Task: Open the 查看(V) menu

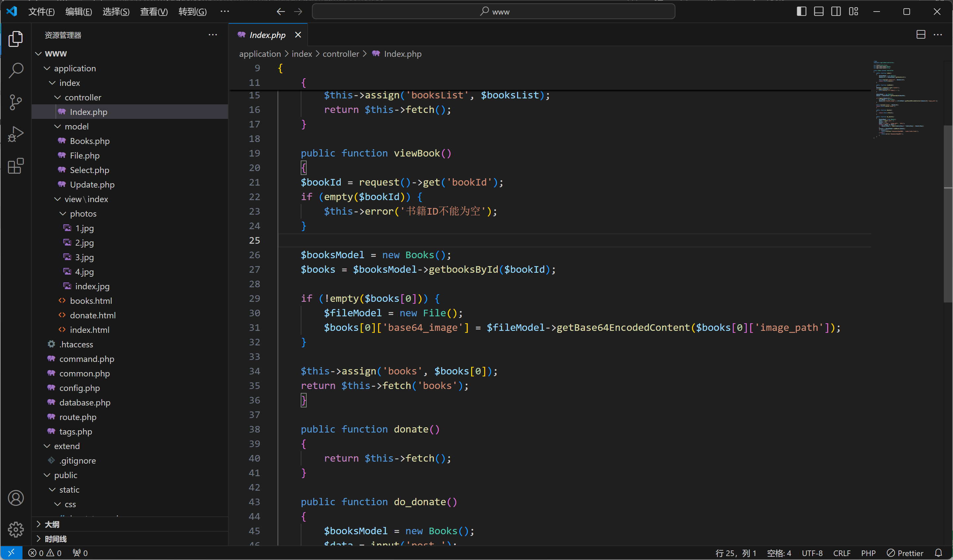Action: [x=154, y=12]
